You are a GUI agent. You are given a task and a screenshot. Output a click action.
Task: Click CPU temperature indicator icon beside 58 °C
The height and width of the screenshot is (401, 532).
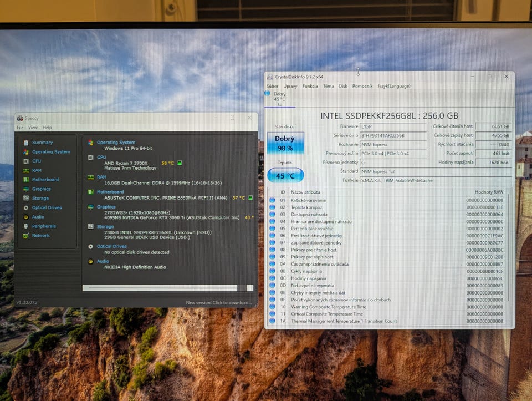[180, 163]
